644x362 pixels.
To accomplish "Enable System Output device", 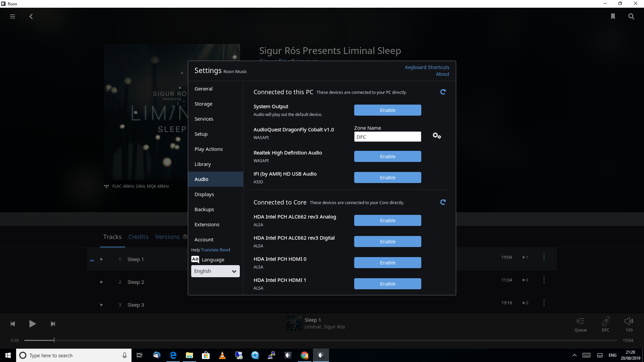I will coord(388,110).
